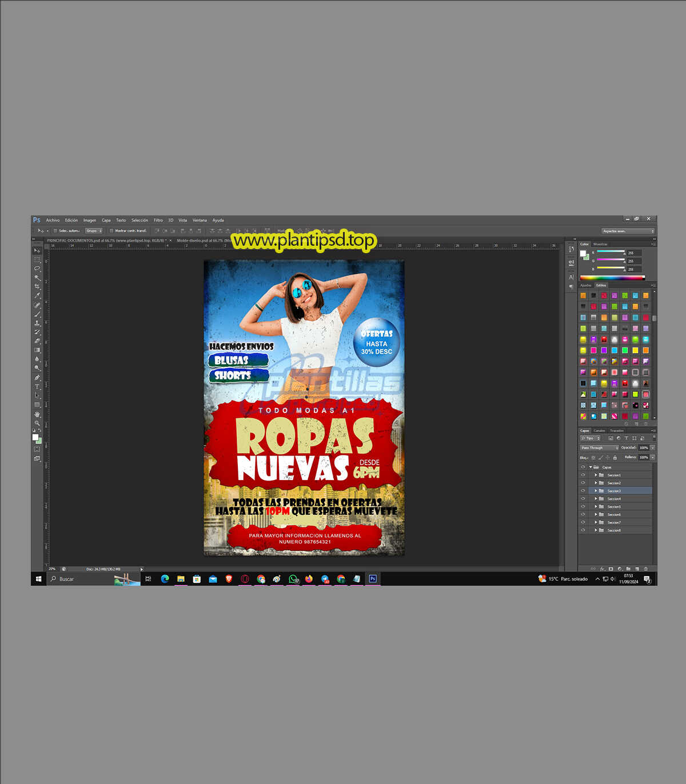
Task: Change the screen mode
Action: (x=37, y=458)
